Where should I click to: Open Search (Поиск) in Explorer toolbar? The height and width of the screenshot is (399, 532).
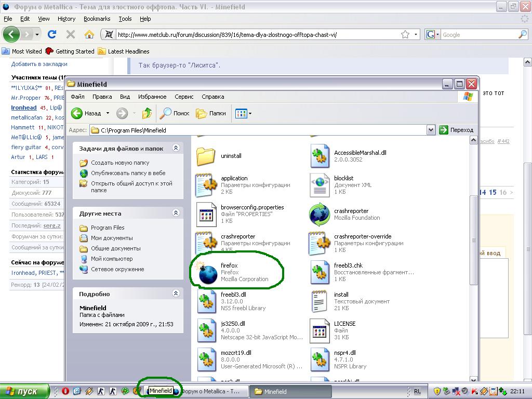175,113
